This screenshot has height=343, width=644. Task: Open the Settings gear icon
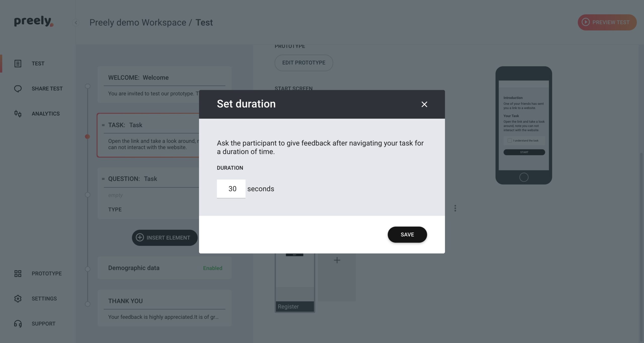point(18,299)
